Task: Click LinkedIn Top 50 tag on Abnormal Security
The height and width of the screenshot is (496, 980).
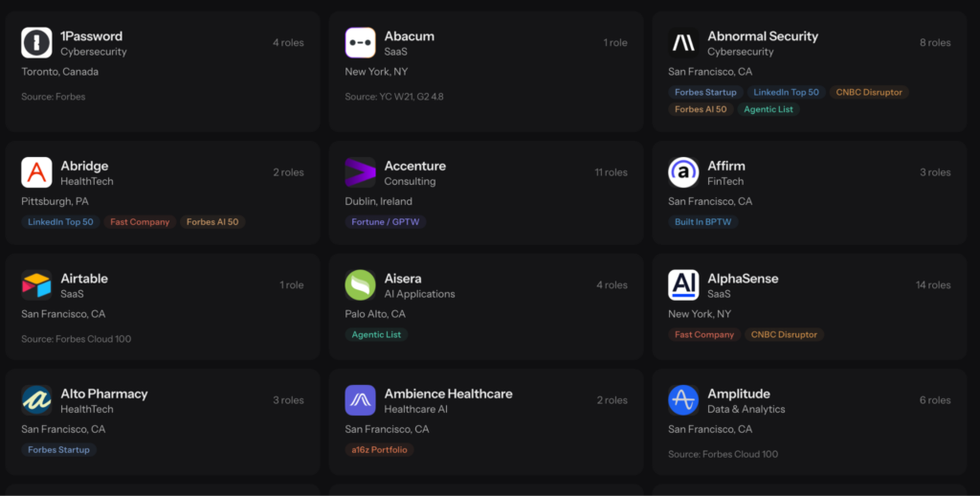Action: 786,92
